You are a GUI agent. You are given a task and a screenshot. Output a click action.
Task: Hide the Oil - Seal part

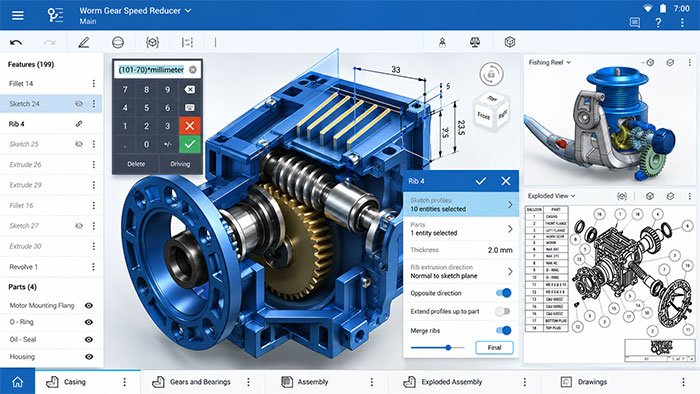(x=89, y=339)
